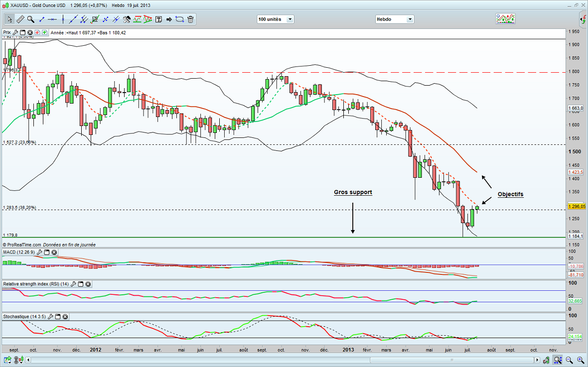Image resolution: width=588 pixels, height=367 pixels.
Task: Open Prix panel wrench settings
Action: pos(15,32)
